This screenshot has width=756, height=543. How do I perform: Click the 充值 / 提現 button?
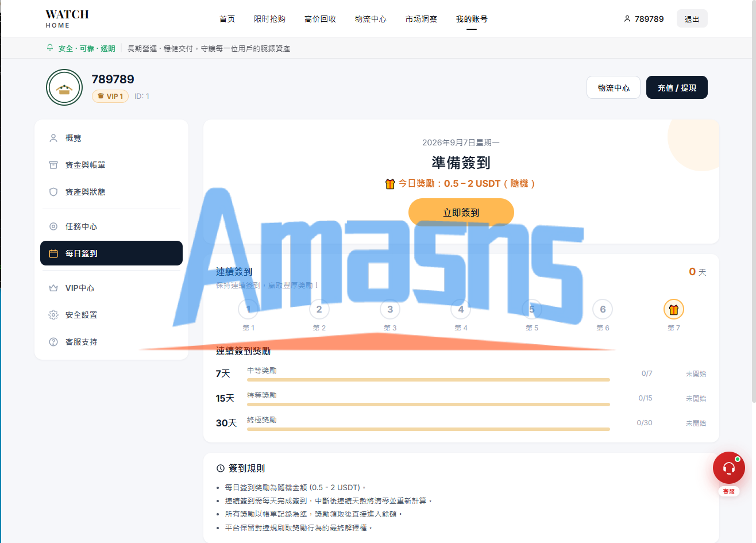677,88
